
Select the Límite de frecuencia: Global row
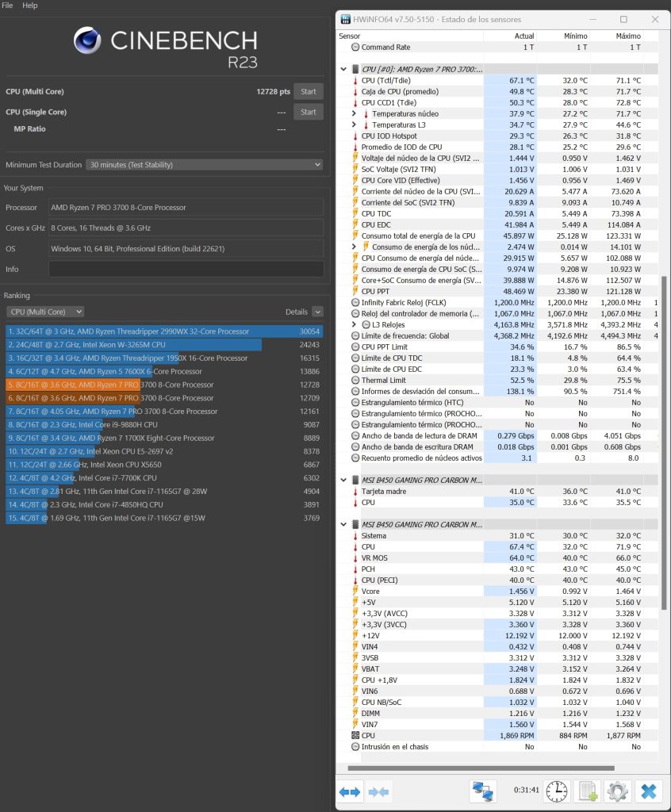click(497, 335)
